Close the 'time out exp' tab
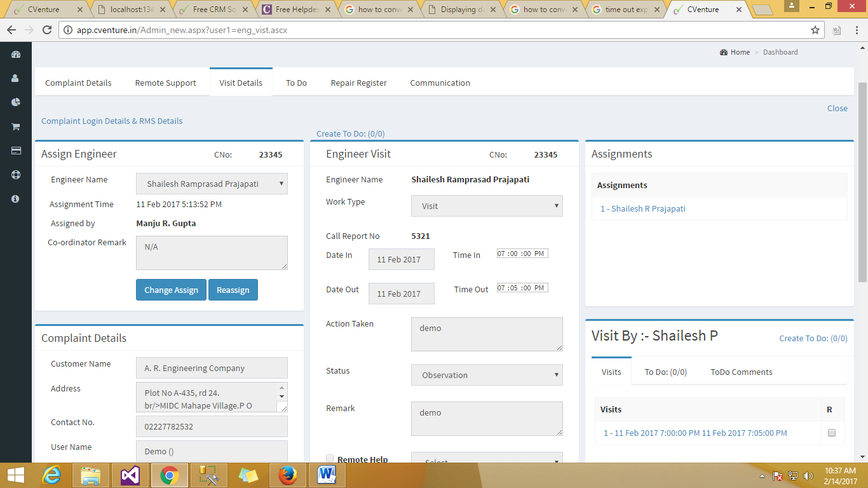 pyautogui.click(x=657, y=10)
